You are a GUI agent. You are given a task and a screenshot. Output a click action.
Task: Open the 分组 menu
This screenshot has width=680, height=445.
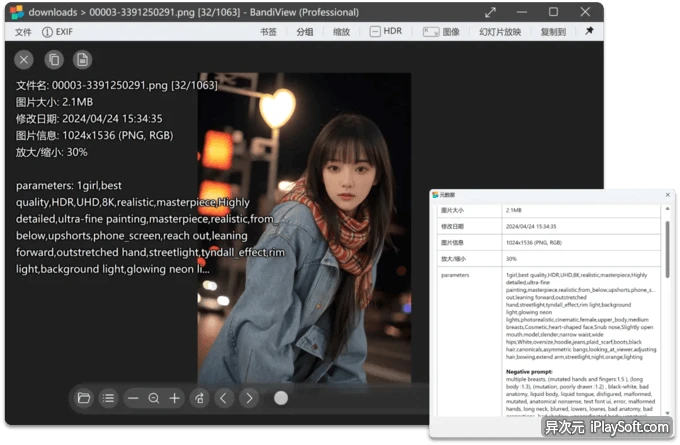click(x=305, y=32)
